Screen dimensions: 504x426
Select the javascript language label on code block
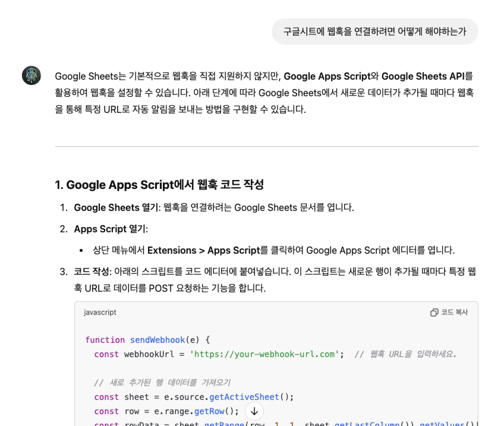coord(100,312)
